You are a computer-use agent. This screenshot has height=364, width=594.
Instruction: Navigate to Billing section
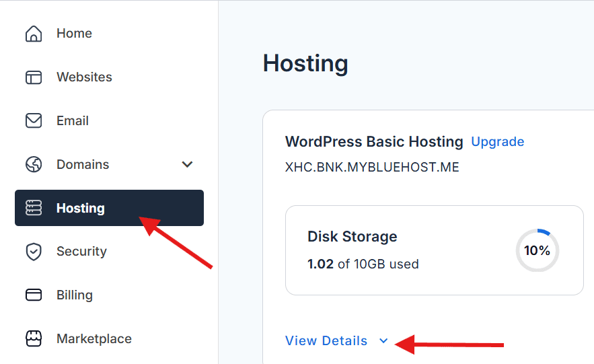pyautogui.click(x=74, y=295)
